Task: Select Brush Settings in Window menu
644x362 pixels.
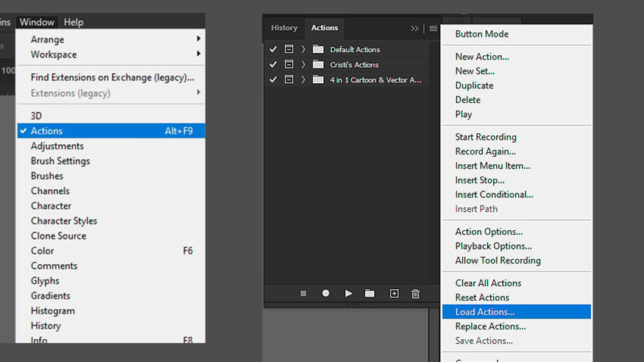Action: 60,161
